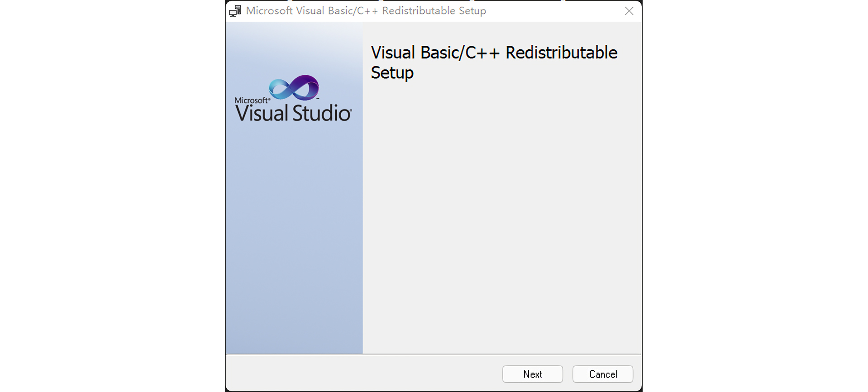The width and height of the screenshot is (868, 392).
Task: Click the "Visual Studio" wordmark text
Action: 293,113
